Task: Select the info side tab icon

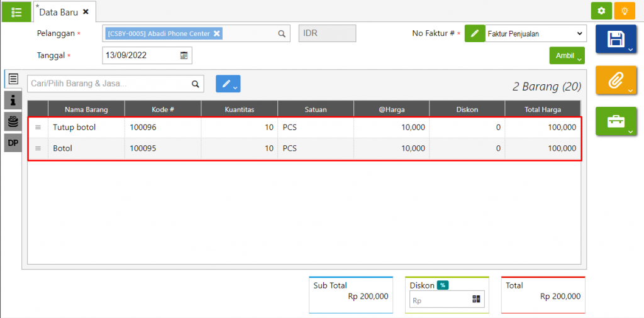Action: 13,100
